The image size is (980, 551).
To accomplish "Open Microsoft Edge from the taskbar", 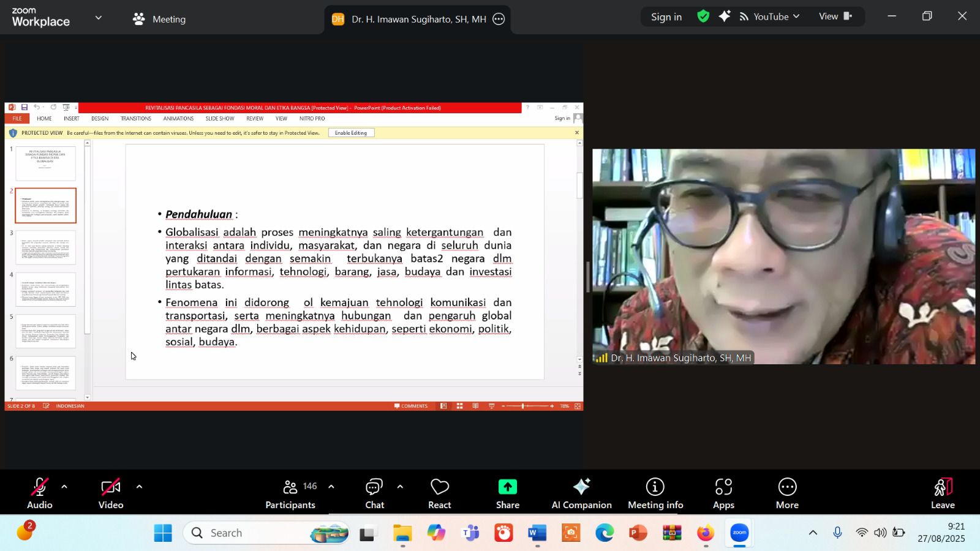I will 604,533.
